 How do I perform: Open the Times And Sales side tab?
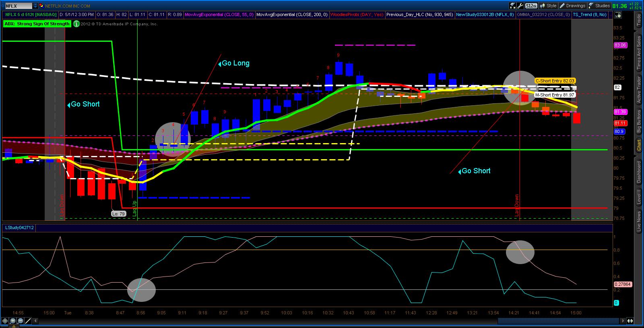pyautogui.click(x=639, y=53)
